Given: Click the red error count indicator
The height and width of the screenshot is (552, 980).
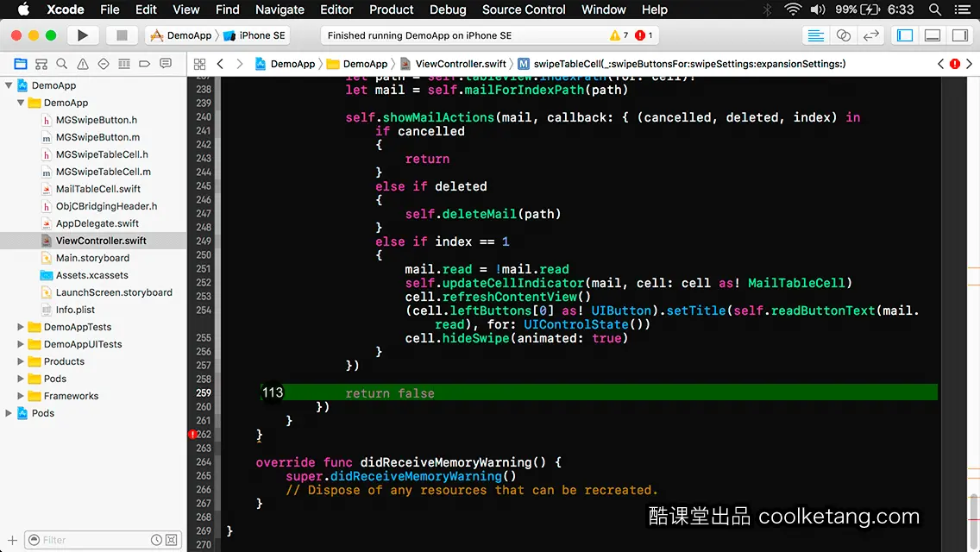Looking at the screenshot, I should point(644,35).
